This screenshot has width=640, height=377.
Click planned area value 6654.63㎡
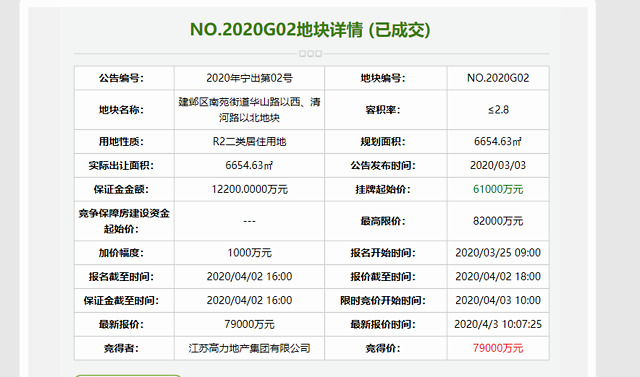pyautogui.click(x=498, y=142)
